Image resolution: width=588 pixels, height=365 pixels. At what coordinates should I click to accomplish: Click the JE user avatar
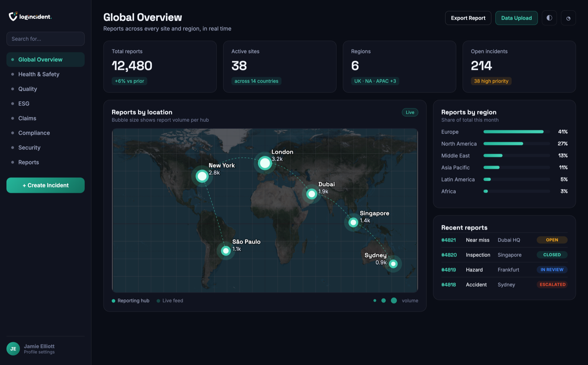(x=13, y=349)
